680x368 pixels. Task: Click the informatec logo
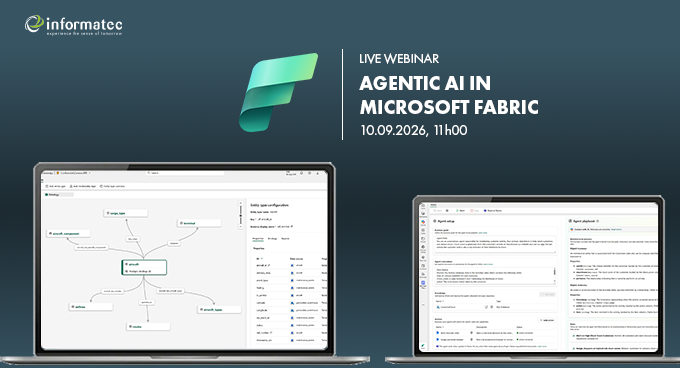tap(73, 25)
